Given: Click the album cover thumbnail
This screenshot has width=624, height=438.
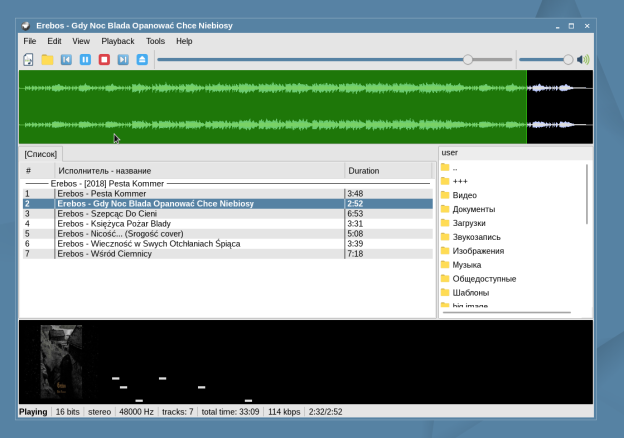Looking at the screenshot, I should click(61, 361).
